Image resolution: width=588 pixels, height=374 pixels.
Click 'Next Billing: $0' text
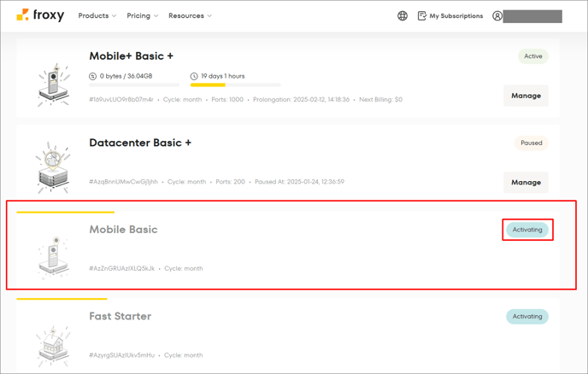pos(380,100)
